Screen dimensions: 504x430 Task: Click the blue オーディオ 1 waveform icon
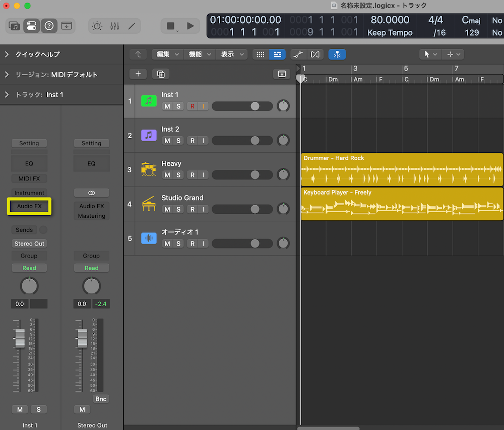pos(149,238)
